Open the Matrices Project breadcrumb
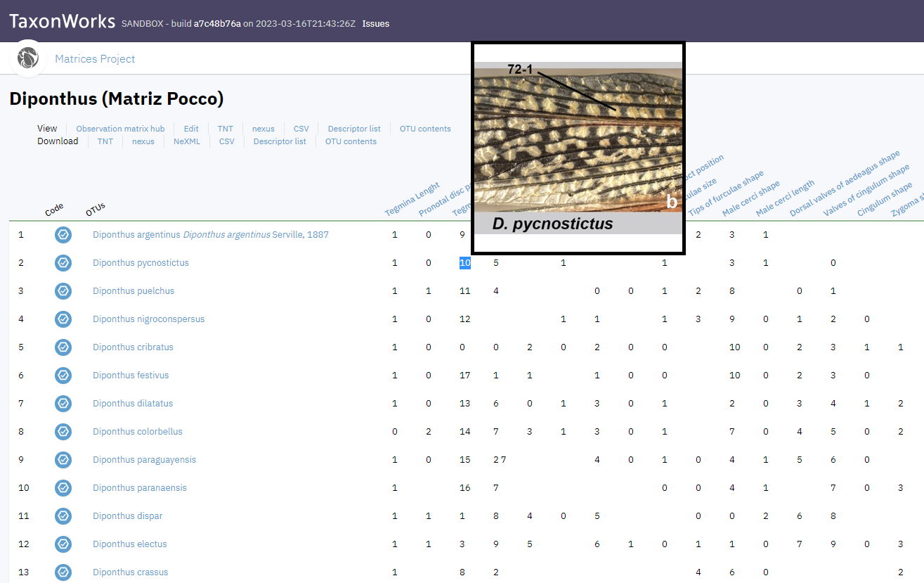The width and height of the screenshot is (924, 583). point(95,58)
